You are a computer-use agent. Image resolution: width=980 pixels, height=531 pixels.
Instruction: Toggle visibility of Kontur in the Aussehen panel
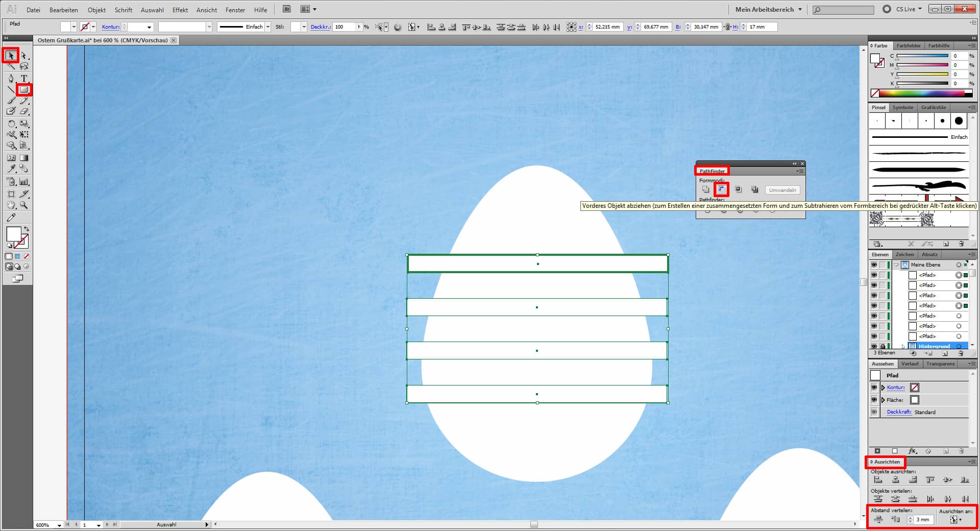(x=874, y=388)
